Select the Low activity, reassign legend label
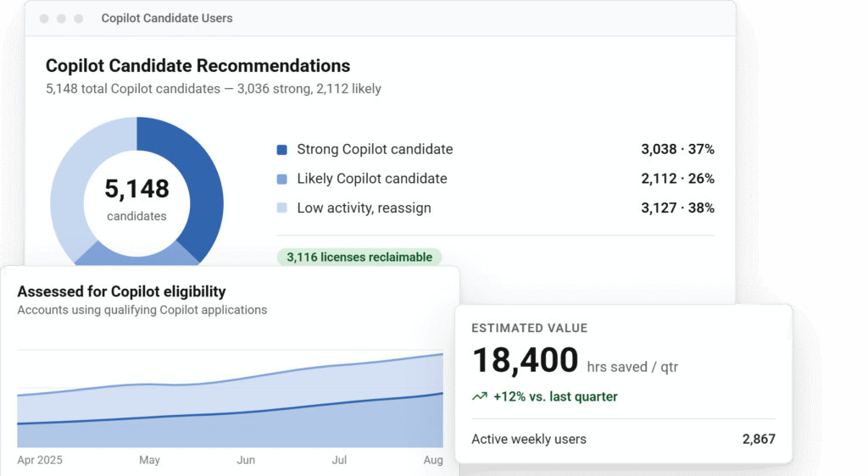Screen dimensions: 868x476 coord(364,208)
